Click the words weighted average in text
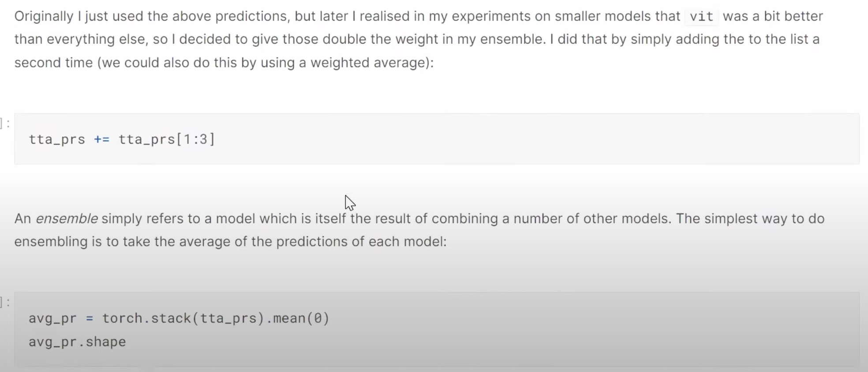 coord(370,63)
